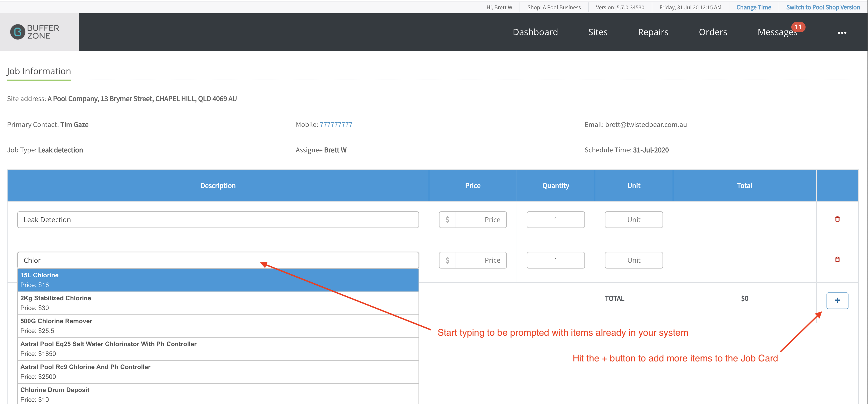Open the Repairs menu item
This screenshot has width=868, height=404.
coord(653,32)
